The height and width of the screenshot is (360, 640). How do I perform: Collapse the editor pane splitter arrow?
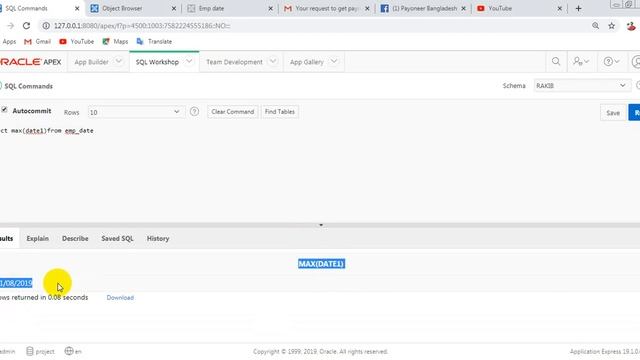pyautogui.click(x=321, y=225)
